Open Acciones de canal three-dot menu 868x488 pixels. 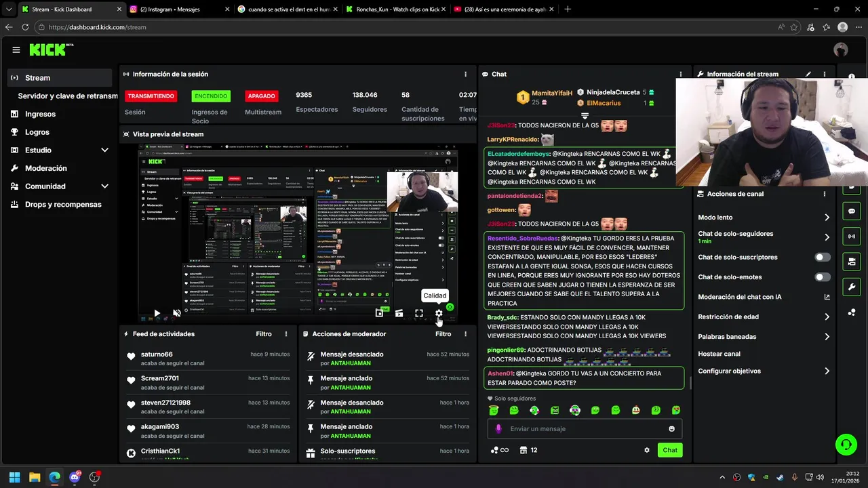pos(825,194)
